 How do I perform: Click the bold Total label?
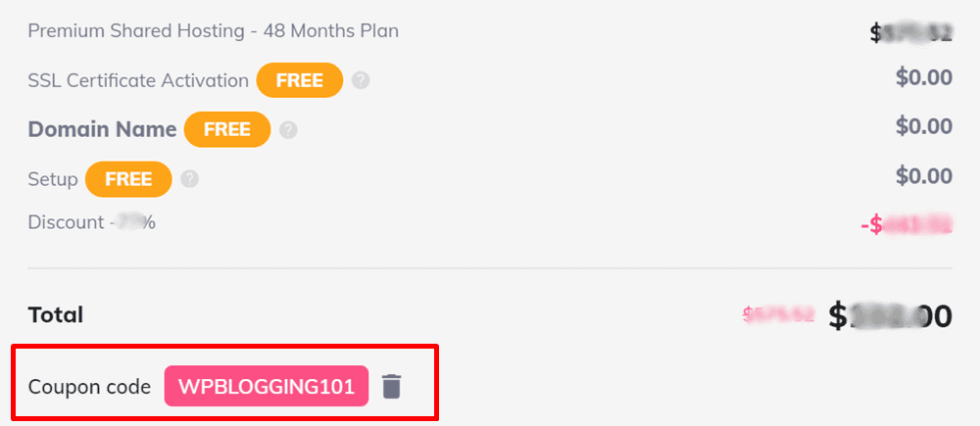pos(56,315)
